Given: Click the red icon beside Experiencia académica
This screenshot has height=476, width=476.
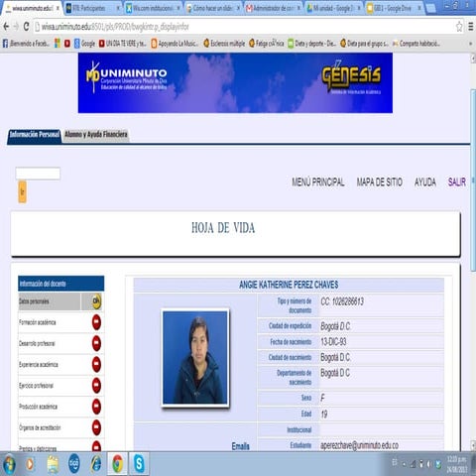Looking at the screenshot, I should click(96, 364).
